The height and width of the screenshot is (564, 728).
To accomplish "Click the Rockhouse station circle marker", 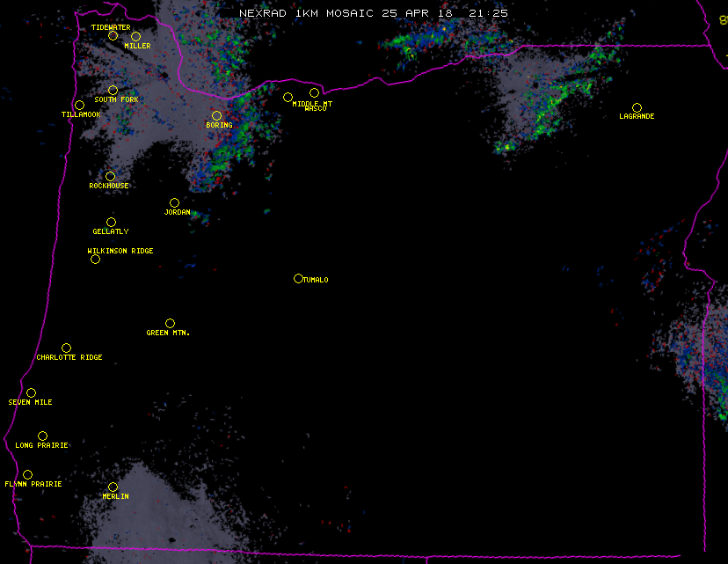I will [x=110, y=176].
